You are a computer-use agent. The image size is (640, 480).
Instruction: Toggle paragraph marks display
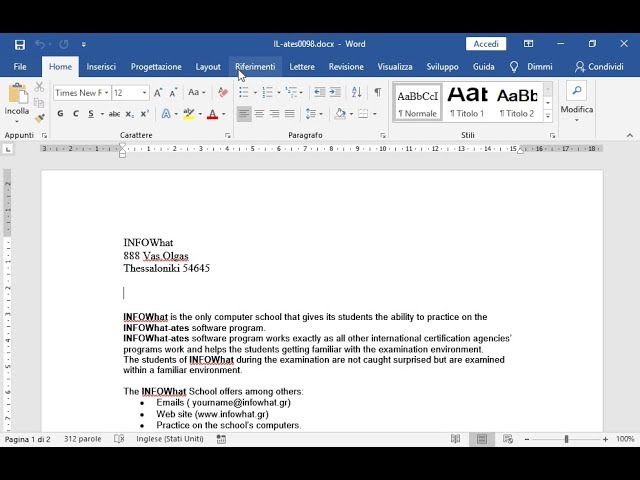(378, 93)
